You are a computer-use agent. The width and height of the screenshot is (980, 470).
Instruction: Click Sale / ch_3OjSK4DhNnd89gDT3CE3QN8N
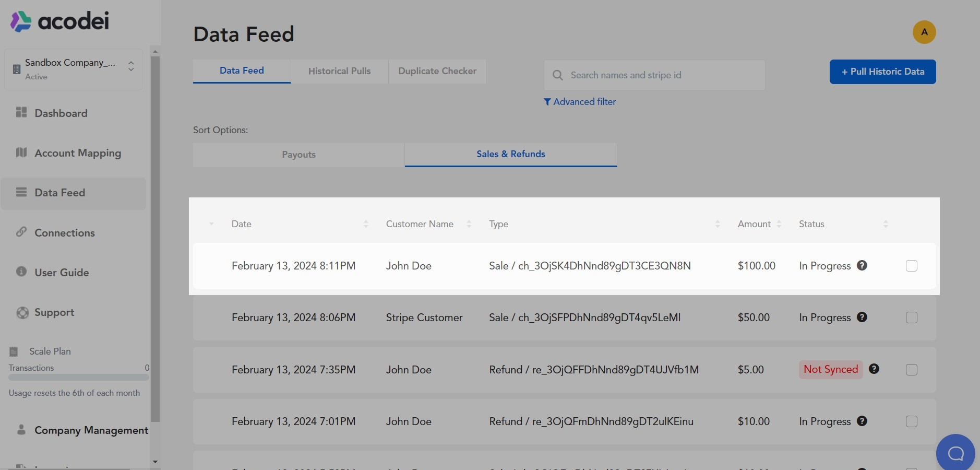click(x=590, y=266)
